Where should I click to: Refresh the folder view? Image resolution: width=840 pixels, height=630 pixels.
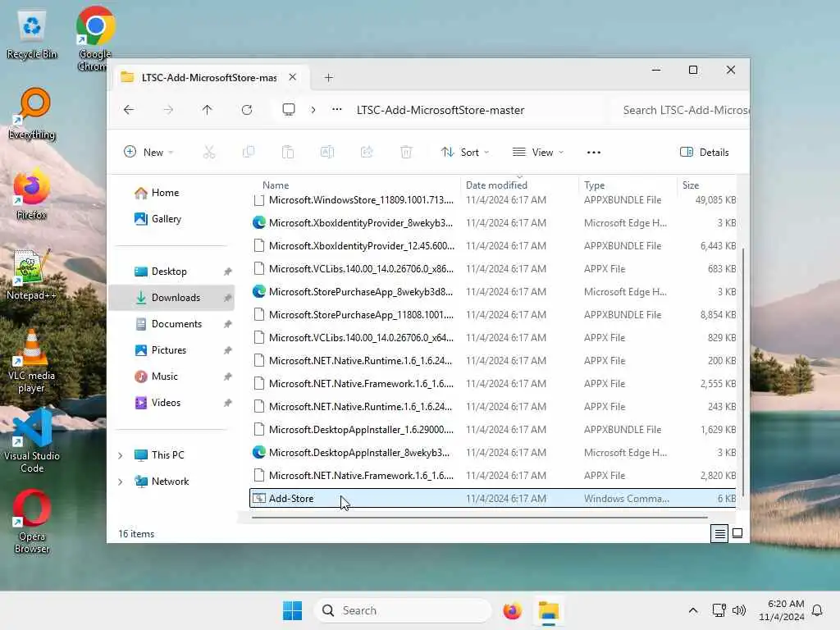[247, 110]
